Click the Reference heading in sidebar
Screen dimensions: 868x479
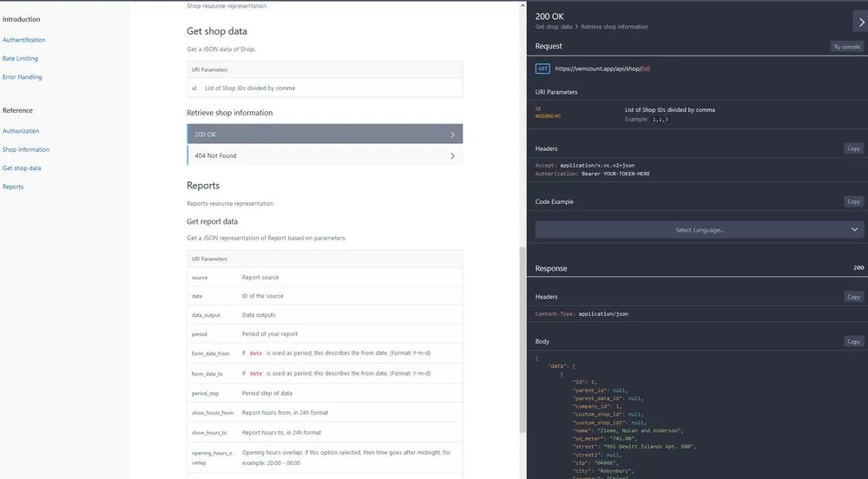(17, 110)
